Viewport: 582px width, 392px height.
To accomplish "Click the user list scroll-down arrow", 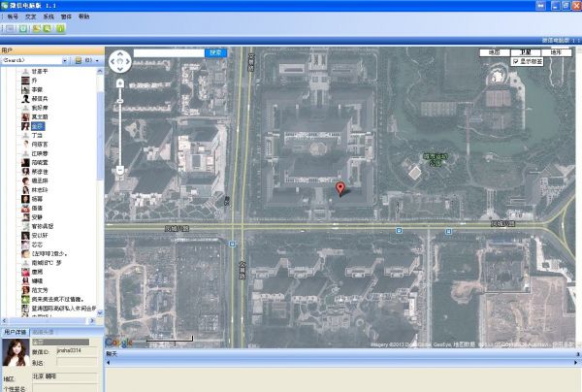I will (x=100, y=313).
